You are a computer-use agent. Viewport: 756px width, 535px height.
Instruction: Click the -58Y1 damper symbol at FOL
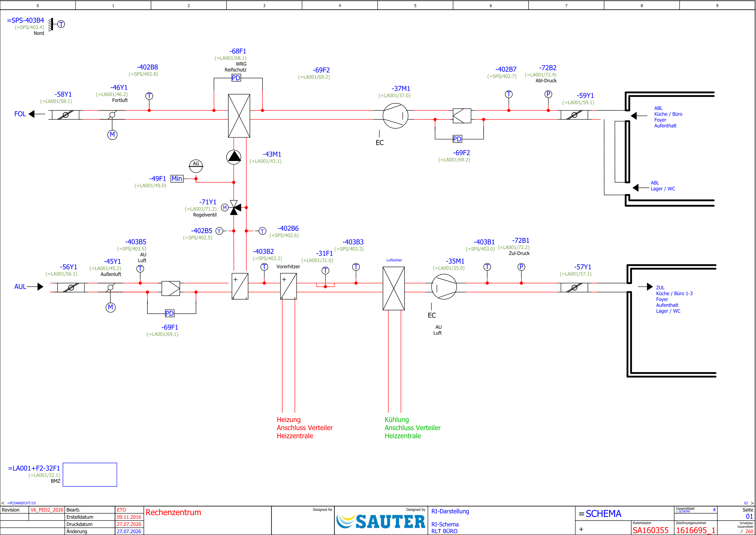(x=66, y=115)
